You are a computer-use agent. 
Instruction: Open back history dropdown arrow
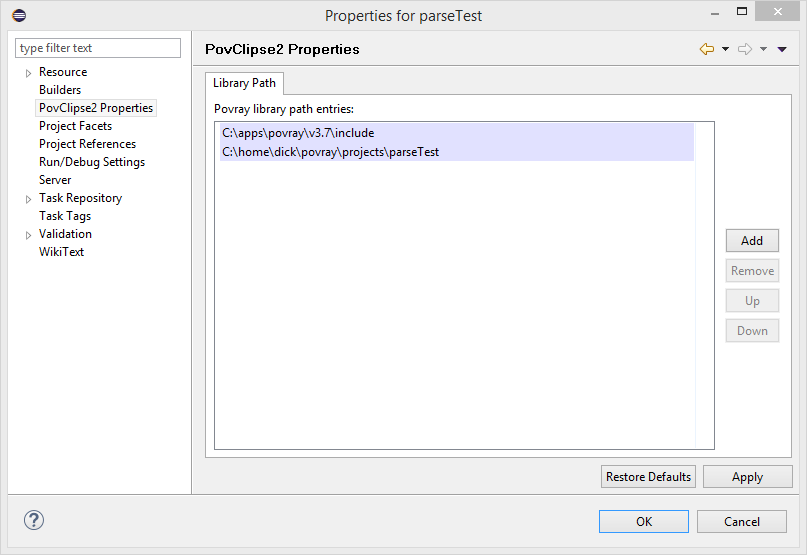pyautogui.click(x=725, y=49)
